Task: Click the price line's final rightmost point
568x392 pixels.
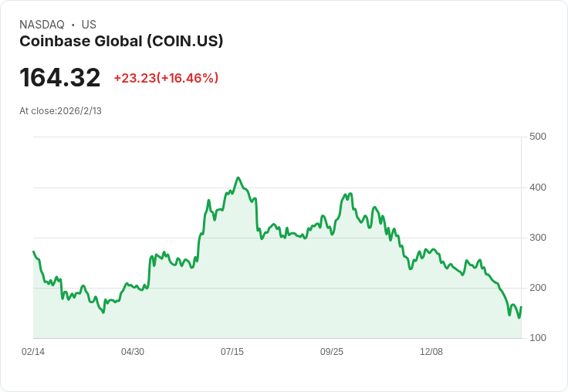Action: pyautogui.click(x=521, y=308)
